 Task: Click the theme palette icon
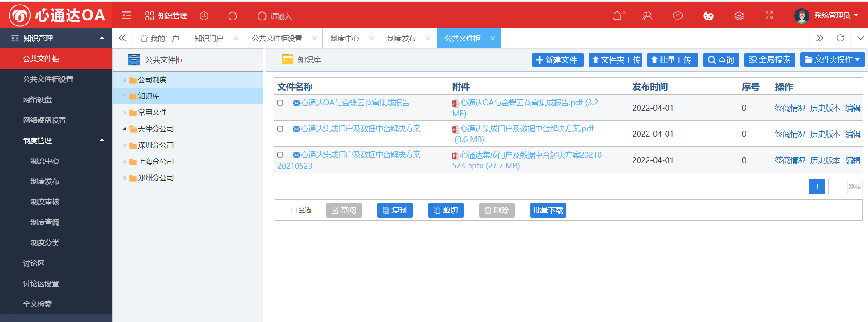click(x=708, y=16)
